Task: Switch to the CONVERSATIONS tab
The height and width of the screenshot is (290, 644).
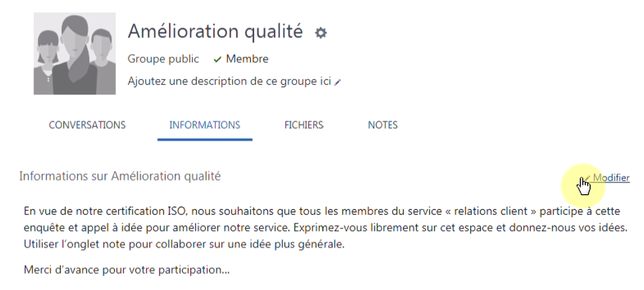Action: [87, 125]
